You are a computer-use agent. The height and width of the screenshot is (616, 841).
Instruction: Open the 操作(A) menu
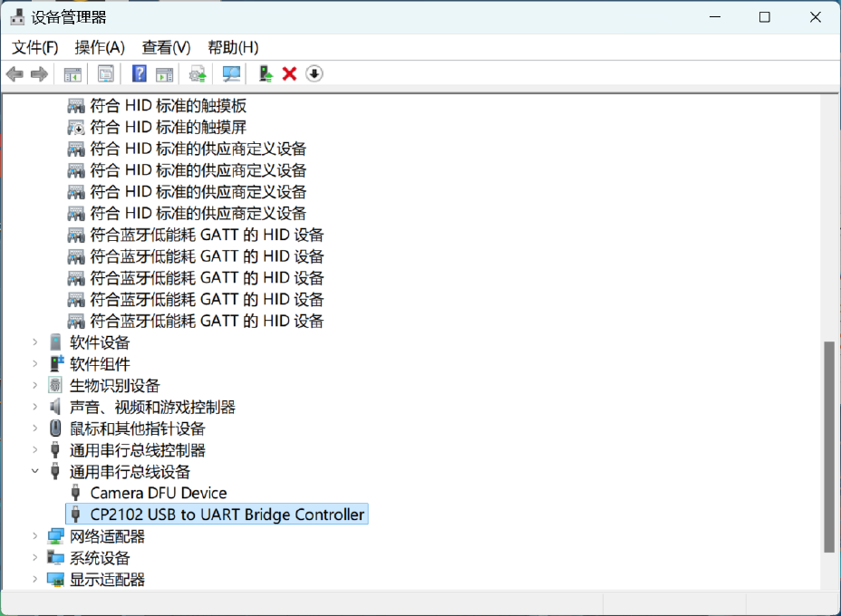[100, 47]
